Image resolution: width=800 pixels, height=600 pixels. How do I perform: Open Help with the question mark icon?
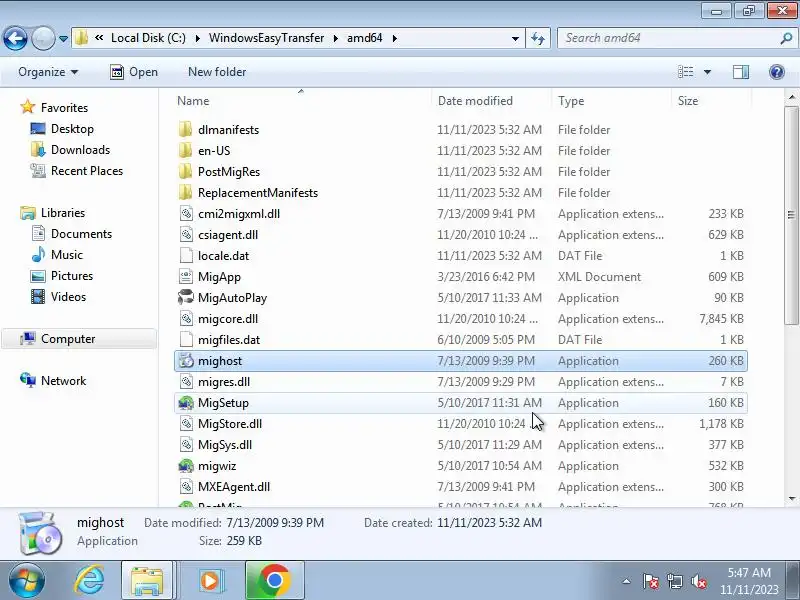coord(777,72)
